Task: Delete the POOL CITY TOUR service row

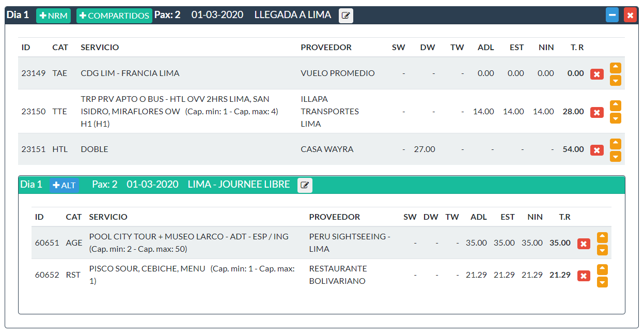Action: point(584,244)
